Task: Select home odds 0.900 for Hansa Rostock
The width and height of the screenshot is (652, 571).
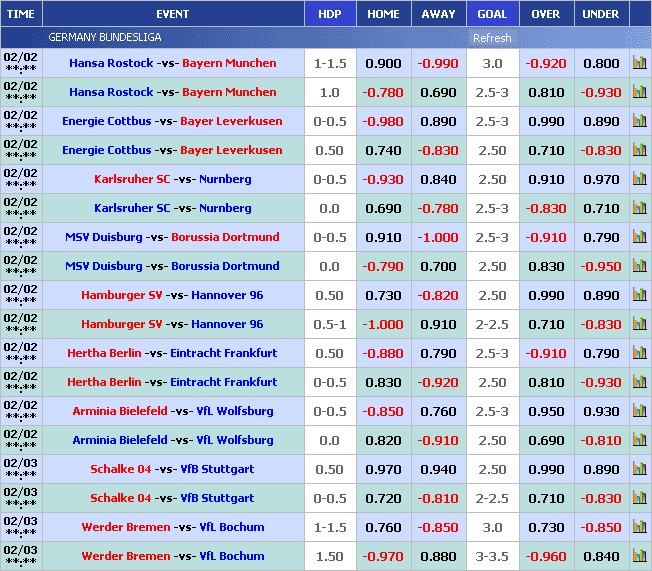Action: pyautogui.click(x=384, y=63)
